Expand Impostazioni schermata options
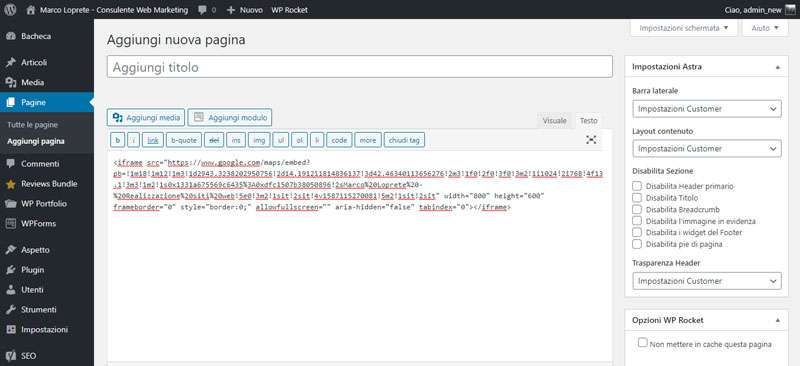Viewport: 800px width, 366px height. [684, 28]
